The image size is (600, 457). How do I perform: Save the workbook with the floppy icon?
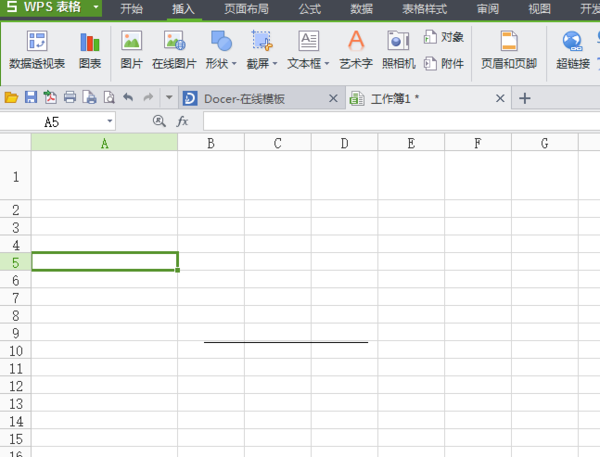[31, 98]
